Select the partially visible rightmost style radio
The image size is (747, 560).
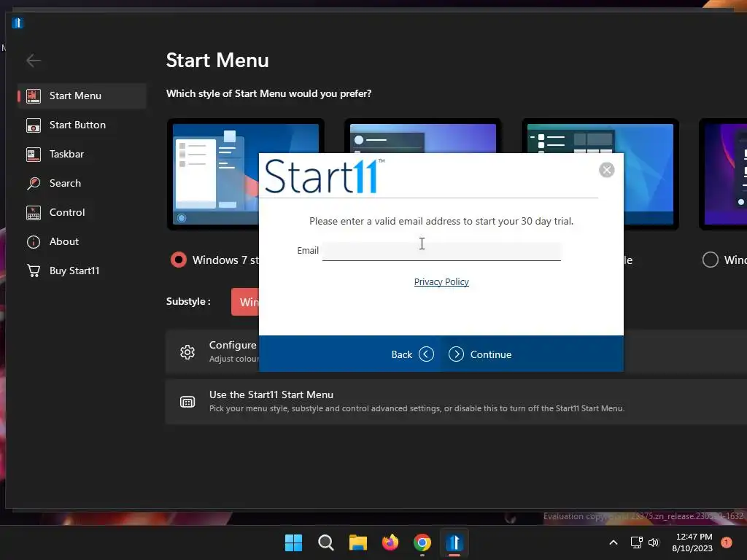(x=710, y=260)
